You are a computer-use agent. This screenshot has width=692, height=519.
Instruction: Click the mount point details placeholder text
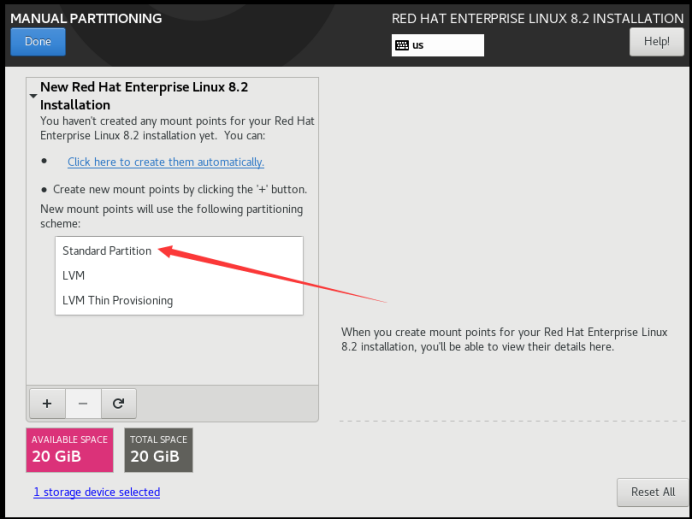tap(504, 339)
